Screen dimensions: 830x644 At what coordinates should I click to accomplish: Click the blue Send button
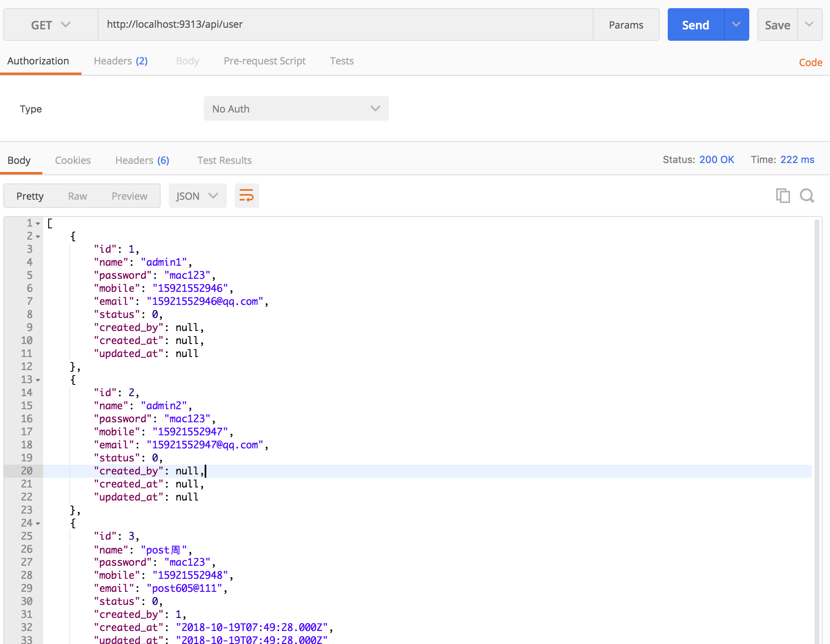(695, 25)
